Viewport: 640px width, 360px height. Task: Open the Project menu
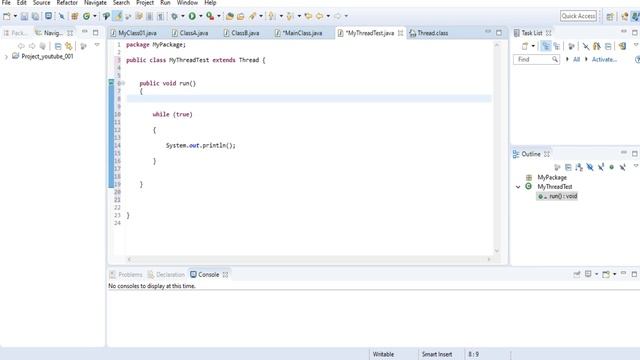(145, 3)
